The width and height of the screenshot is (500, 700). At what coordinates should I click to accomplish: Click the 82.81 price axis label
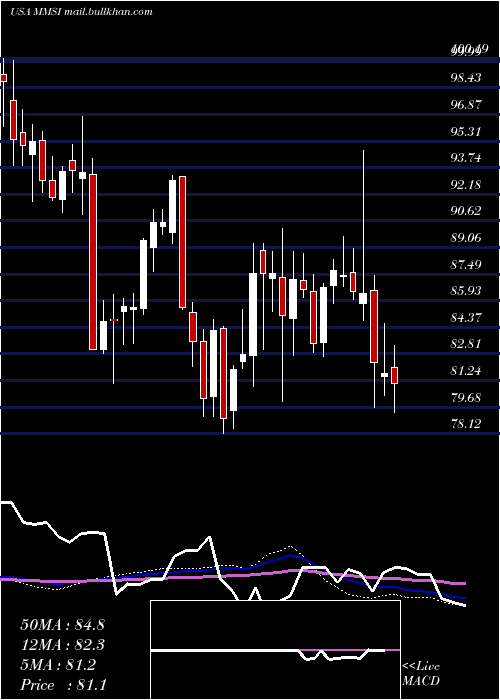466,344
